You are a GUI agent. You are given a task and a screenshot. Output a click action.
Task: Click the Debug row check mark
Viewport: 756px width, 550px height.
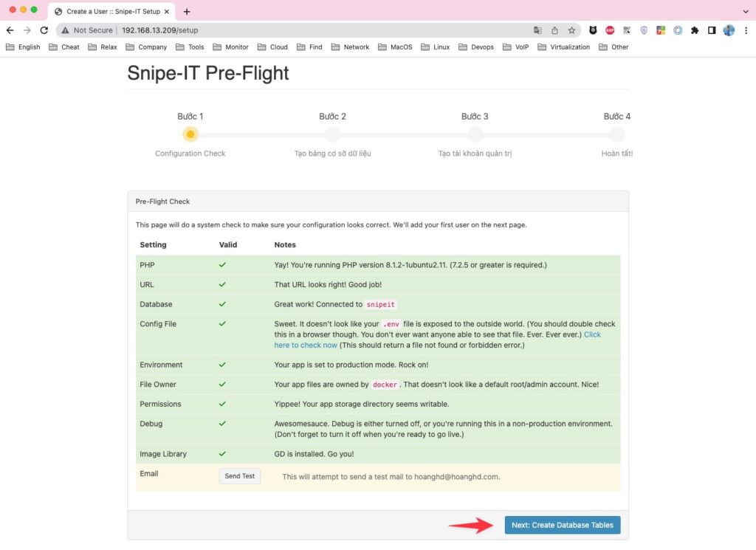(222, 424)
